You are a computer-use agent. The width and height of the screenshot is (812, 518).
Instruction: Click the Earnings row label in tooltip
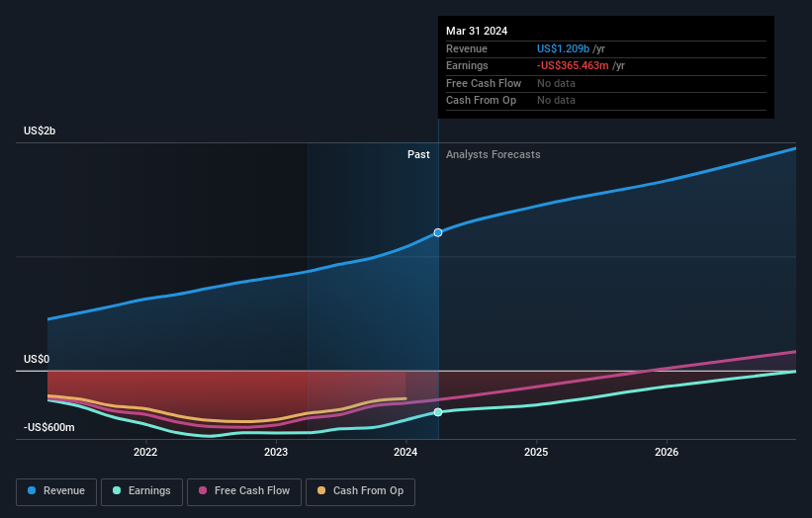(467, 65)
